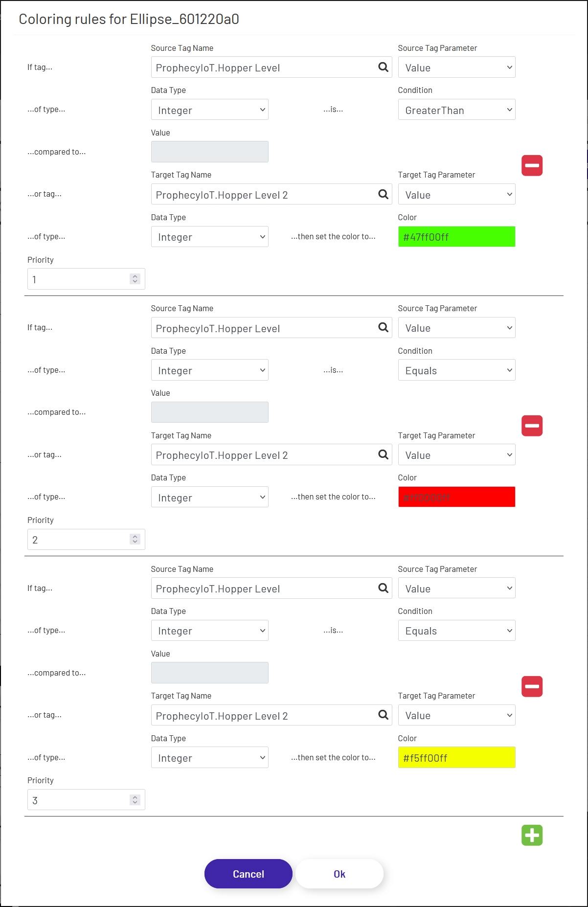Screen dimensions: 588x907
Task: Delete the second coloring rule (red)
Action: tap(532, 426)
